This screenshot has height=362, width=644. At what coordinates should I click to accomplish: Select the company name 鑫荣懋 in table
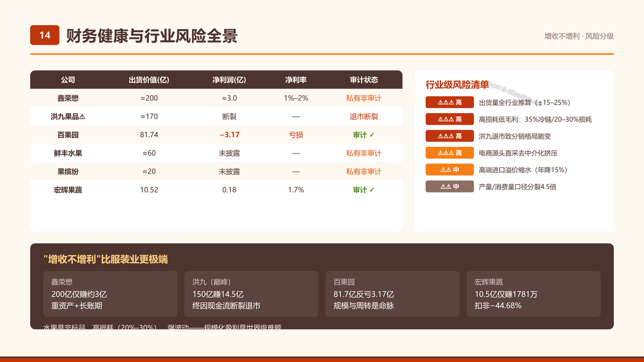point(68,98)
